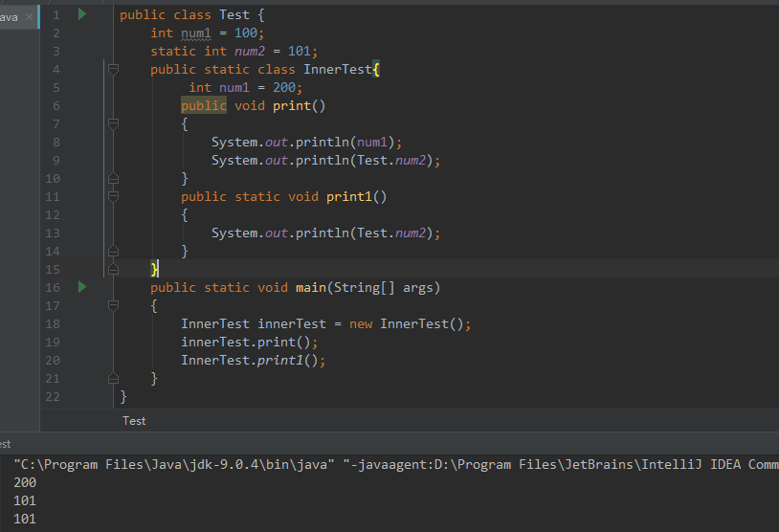Click the last 101 console output line
This screenshot has height=532, width=779.
[x=25, y=520]
